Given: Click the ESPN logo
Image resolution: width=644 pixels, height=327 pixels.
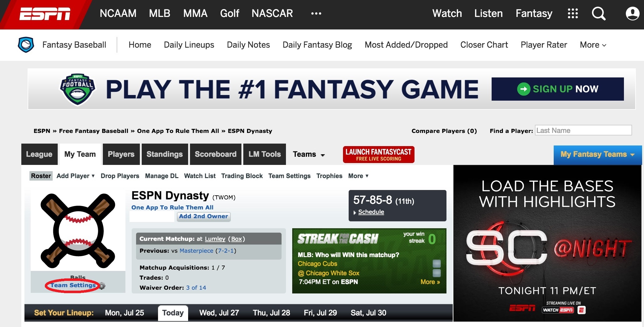Looking at the screenshot, I should pos(45,14).
